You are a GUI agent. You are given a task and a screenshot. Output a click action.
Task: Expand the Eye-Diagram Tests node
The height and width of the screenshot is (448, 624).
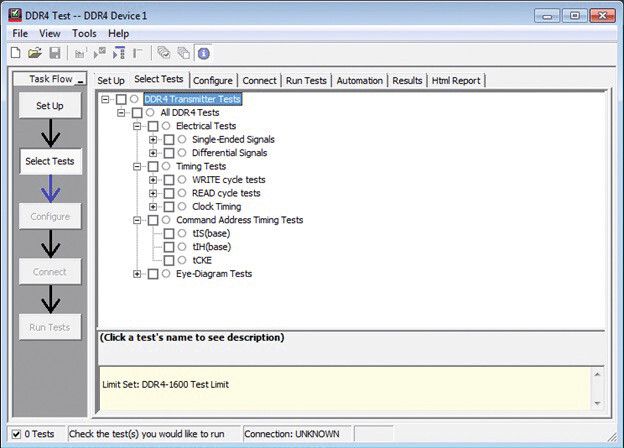137,274
